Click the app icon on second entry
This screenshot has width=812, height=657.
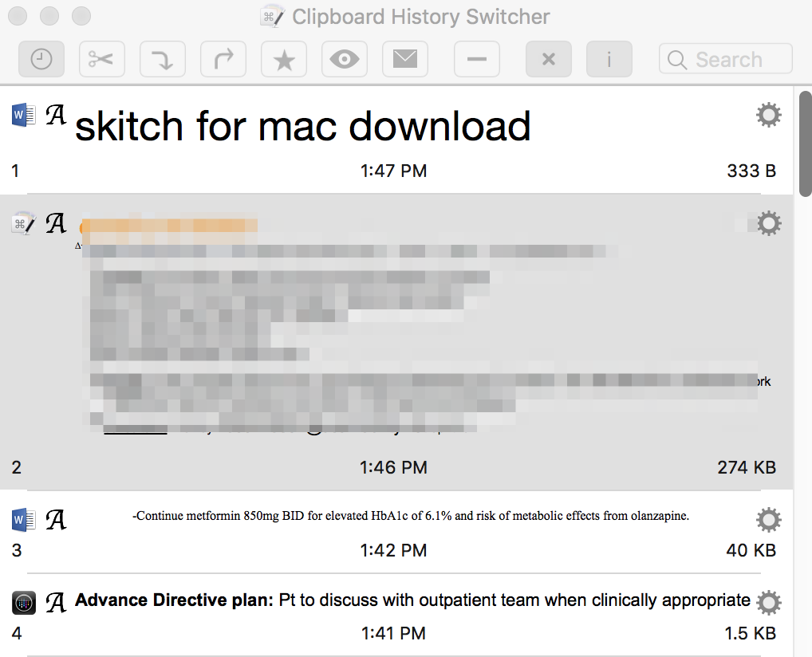tap(23, 223)
